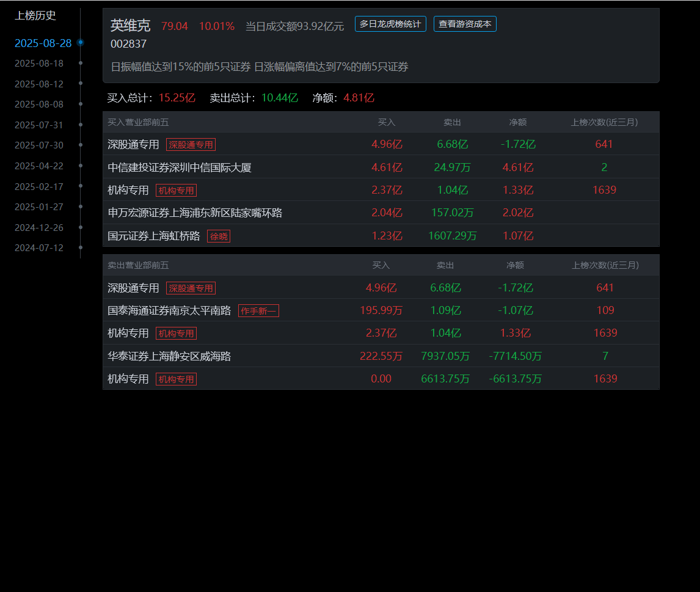Image resolution: width=700 pixels, height=592 pixels.
Task: Click the 2.02亿 net cell
Action: point(518,213)
